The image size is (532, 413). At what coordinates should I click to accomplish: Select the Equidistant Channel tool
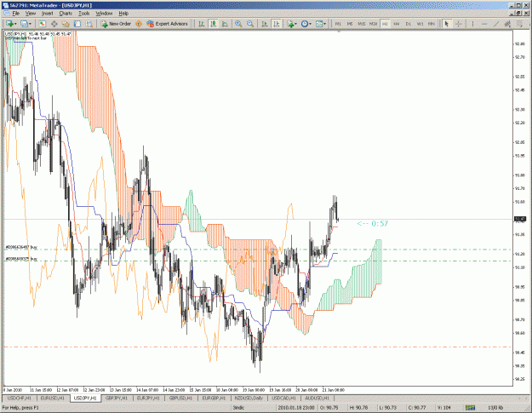click(x=507, y=24)
